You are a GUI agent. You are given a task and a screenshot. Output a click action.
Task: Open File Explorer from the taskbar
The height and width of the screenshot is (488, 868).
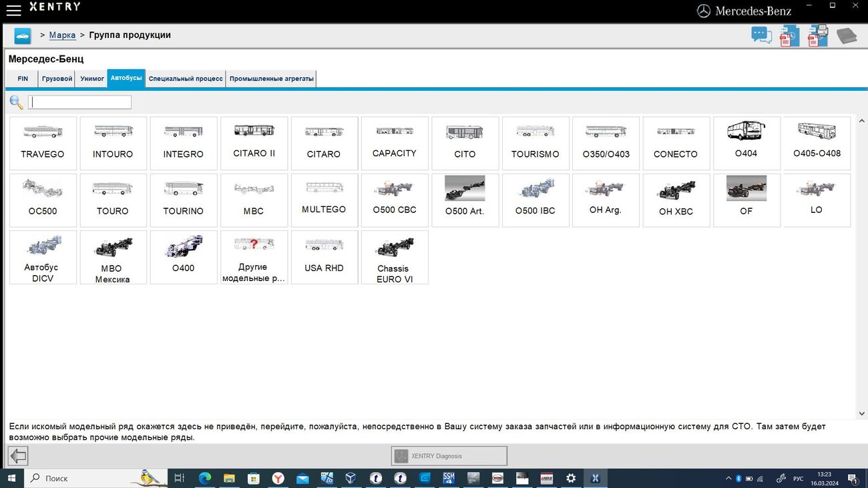click(229, 478)
